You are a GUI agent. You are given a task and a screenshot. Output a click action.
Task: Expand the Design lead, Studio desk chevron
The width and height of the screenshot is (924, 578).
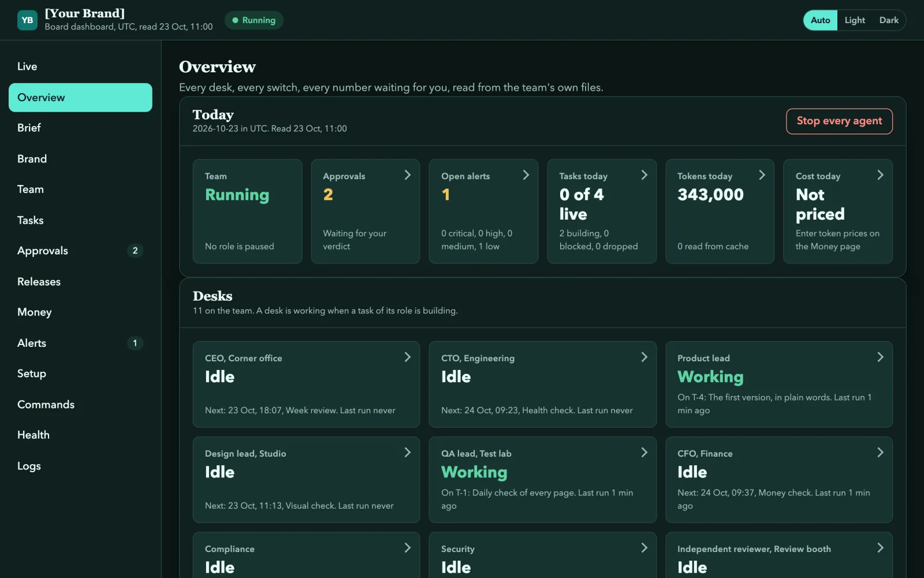click(x=407, y=453)
